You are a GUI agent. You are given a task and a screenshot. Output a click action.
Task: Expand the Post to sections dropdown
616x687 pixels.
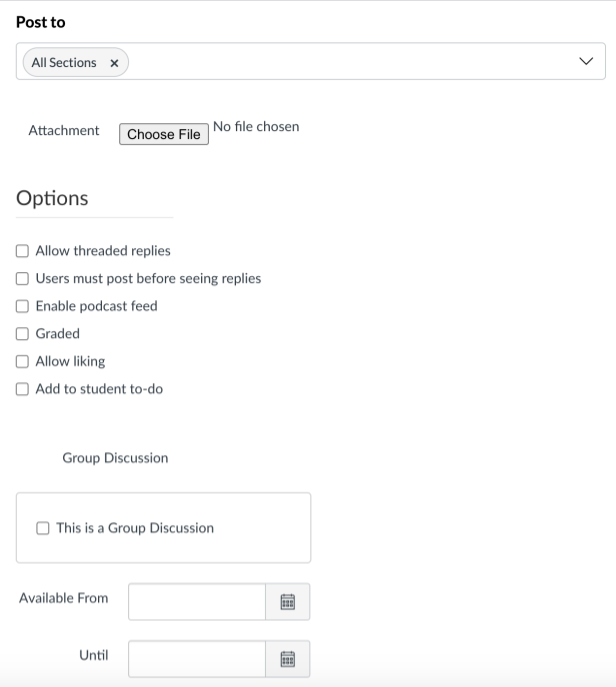pos(586,61)
